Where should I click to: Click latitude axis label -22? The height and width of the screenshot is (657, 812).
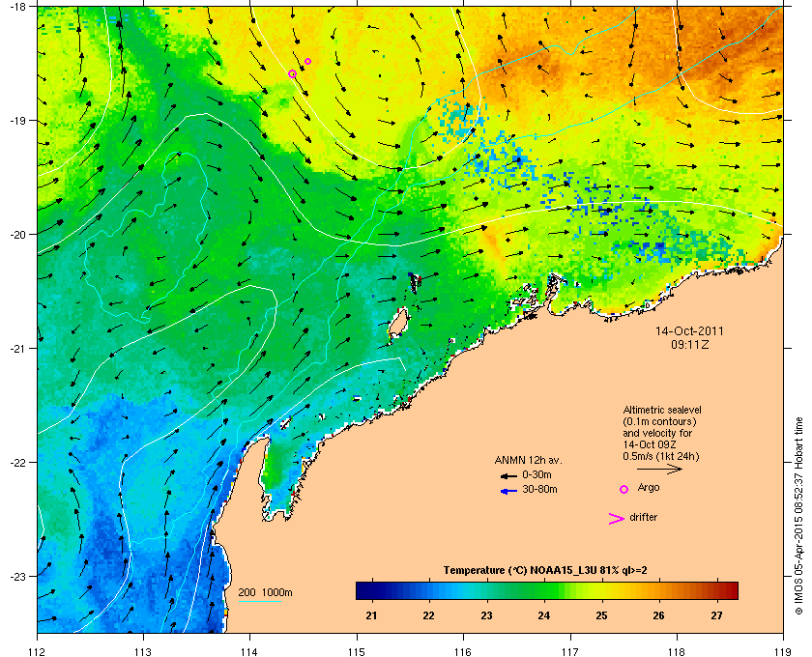click(x=18, y=462)
